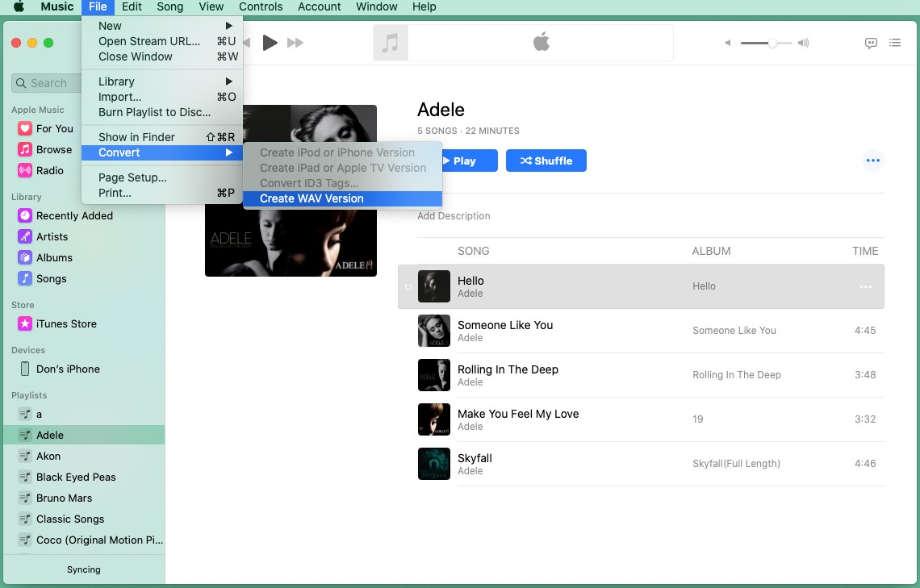Choose Import from the File menu

(162, 97)
